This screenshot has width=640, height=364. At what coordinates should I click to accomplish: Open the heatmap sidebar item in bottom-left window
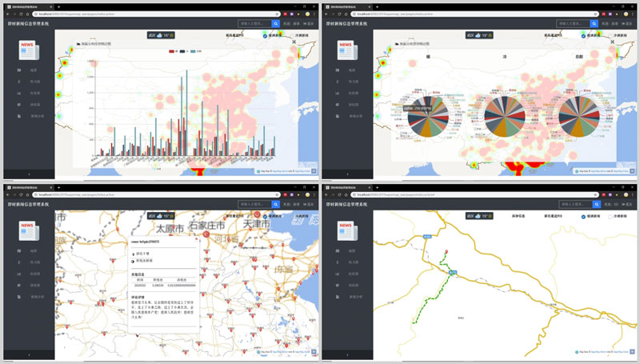[18, 262]
